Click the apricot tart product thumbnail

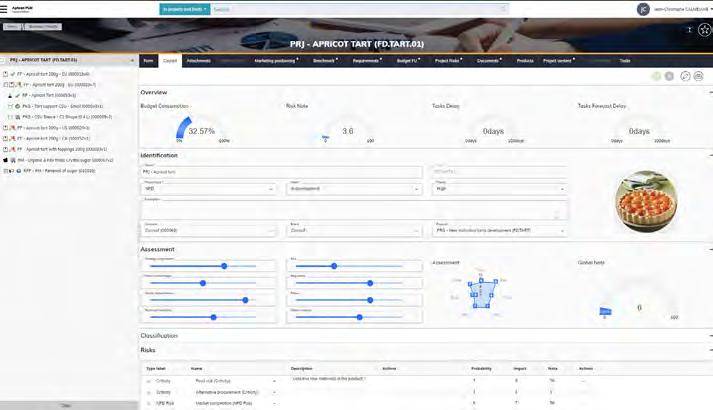point(646,201)
